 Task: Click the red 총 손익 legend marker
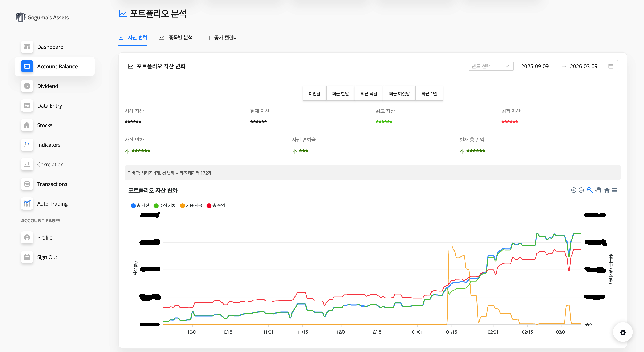[x=209, y=206]
